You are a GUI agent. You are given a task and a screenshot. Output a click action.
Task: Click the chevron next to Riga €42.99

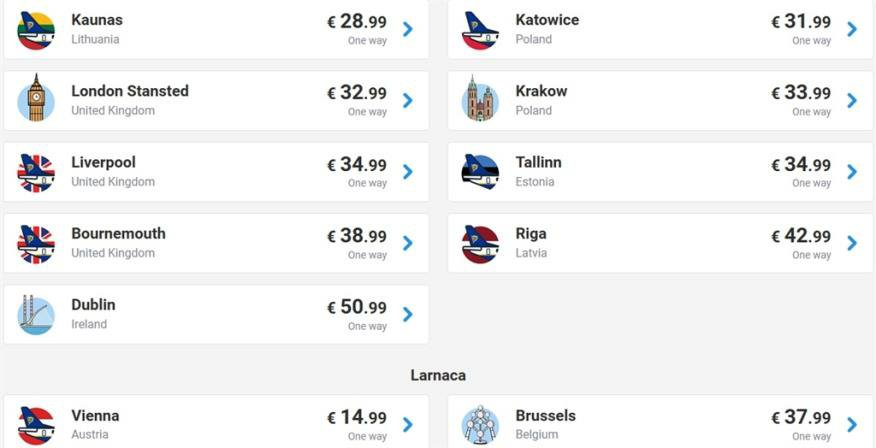(x=852, y=243)
